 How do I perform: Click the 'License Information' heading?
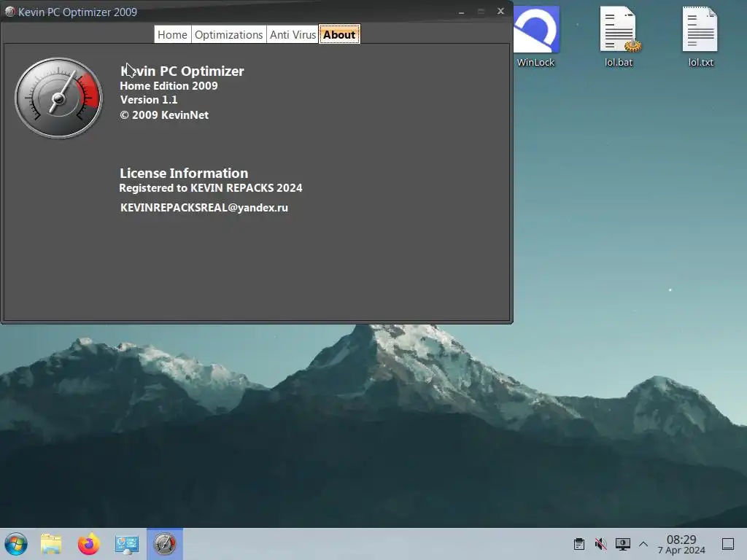[x=184, y=173]
